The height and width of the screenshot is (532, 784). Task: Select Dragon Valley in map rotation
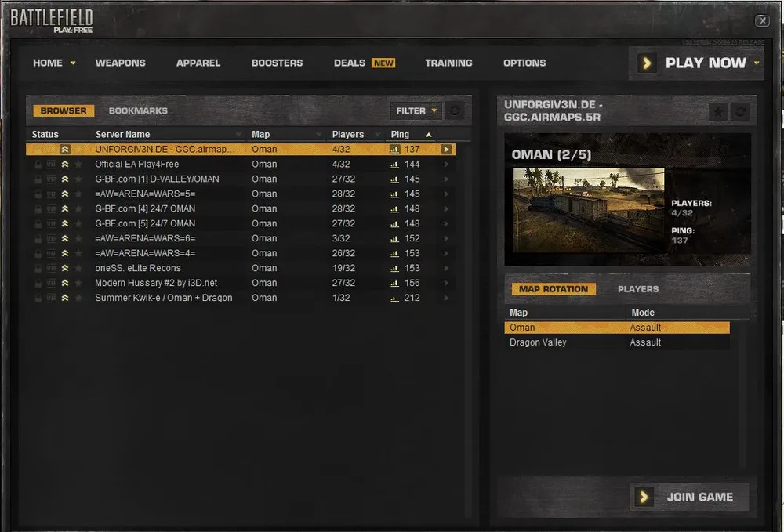click(617, 342)
